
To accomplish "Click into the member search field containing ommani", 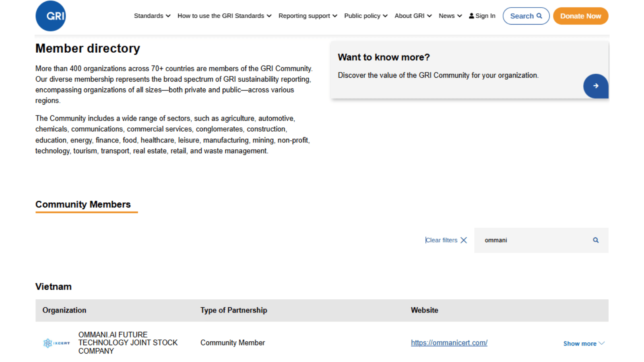I will (531, 240).
